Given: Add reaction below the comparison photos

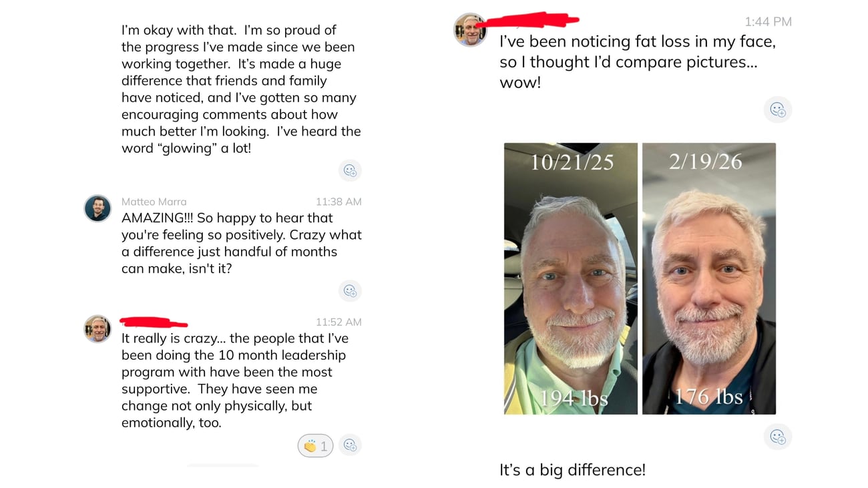Looking at the screenshot, I should [777, 437].
